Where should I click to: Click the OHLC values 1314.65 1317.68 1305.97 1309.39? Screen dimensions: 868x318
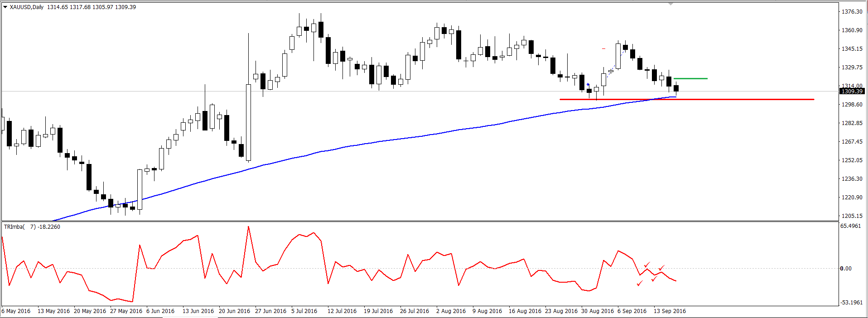(92, 7)
